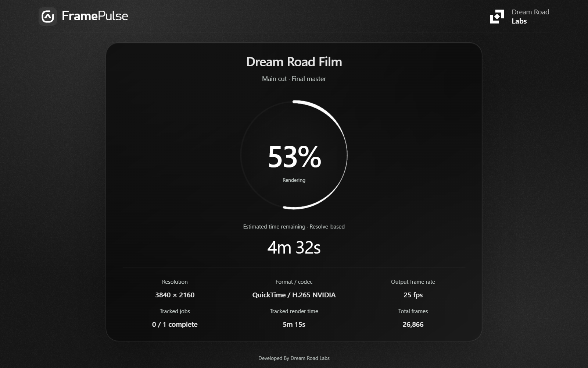Click the Dream Road Labs header text
Viewport: 588px width, 368px height.
[x=530, y=17]
